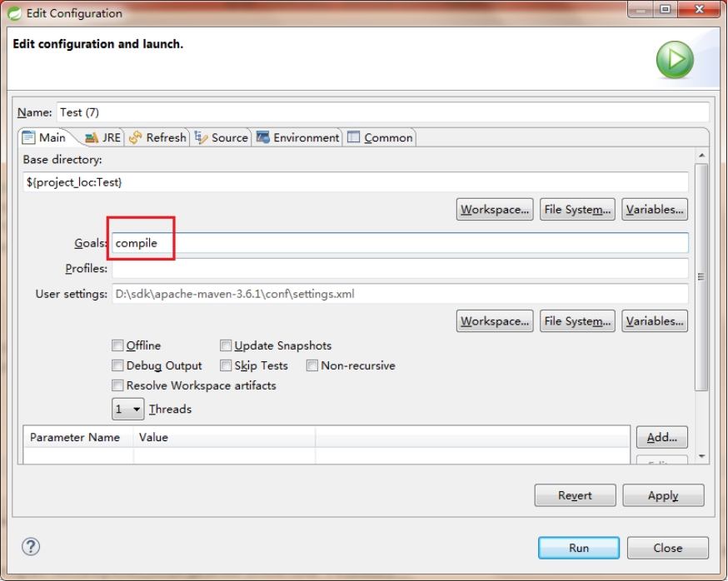728x581 pixels.
Task: Click the vertical scrollbar thumb
Action: [x=701, y=276]
